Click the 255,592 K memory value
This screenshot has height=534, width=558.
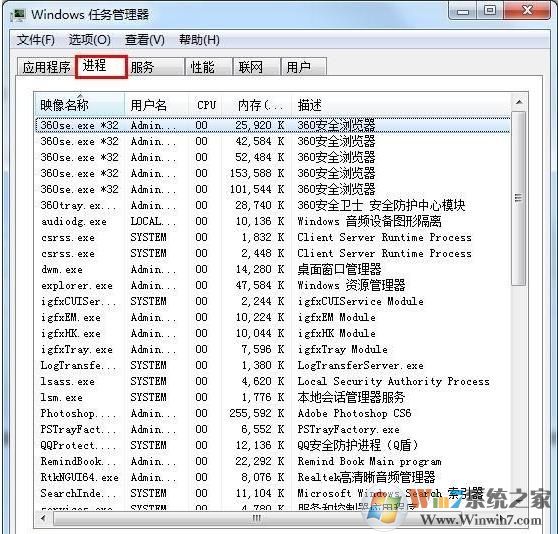coord(257,413)
